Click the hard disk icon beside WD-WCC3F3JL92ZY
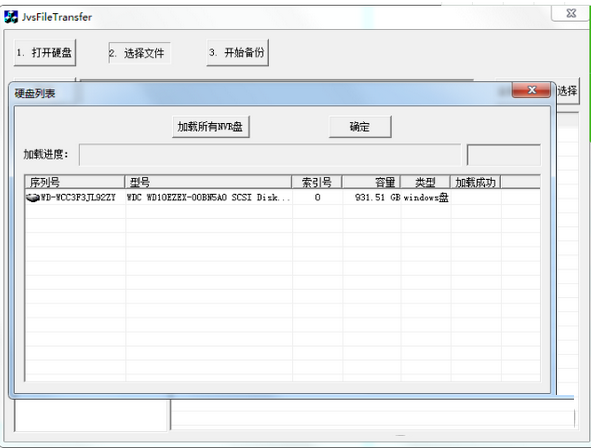 [x=33, y=197]
